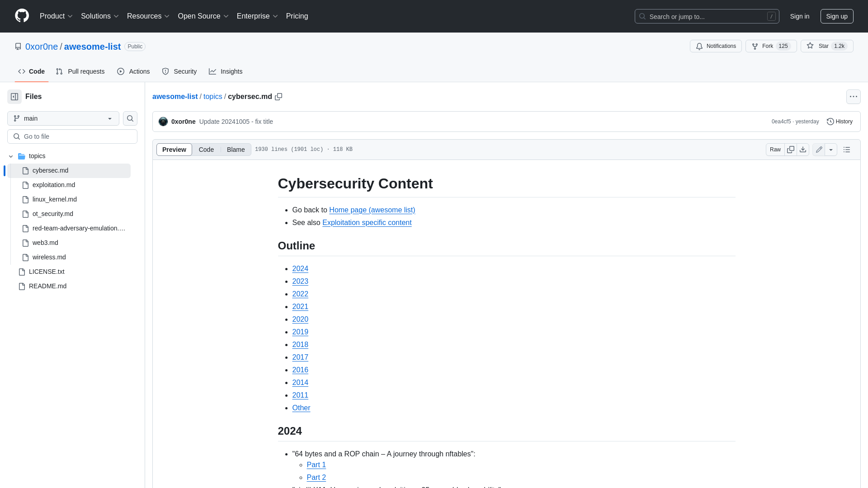The image size is (868, 488).
Task: Open commit hash 0ea4cf5 link
Action: [781, 122]
